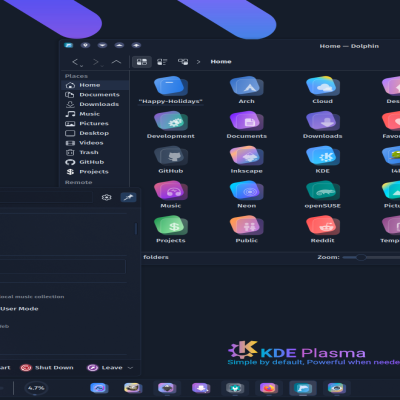Click the "Remote" sidebar heading
This screenshot has height=400, width=400.
click(78, 182)
